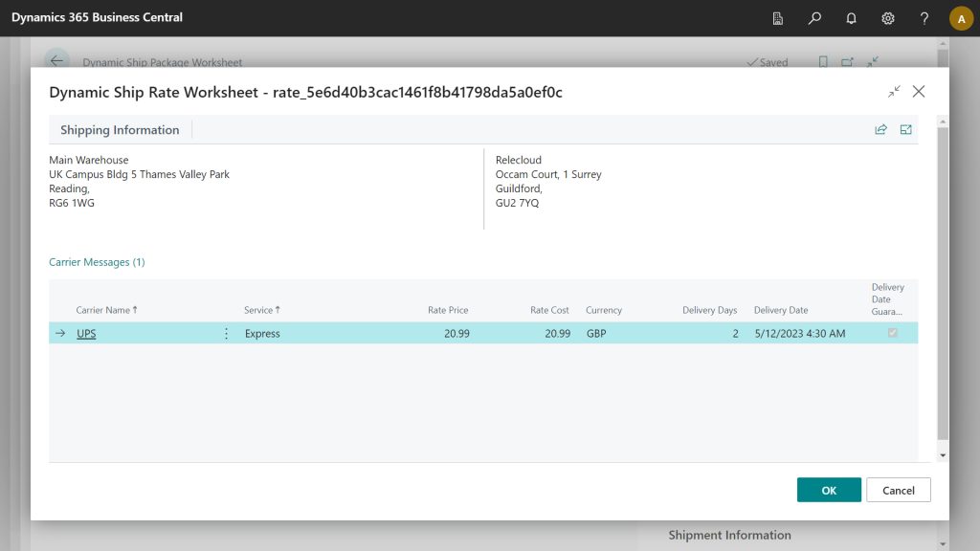Open the row options ellipsis beside UPS
The height and width of the screenshot is (551, 980).
pos(226,333)
